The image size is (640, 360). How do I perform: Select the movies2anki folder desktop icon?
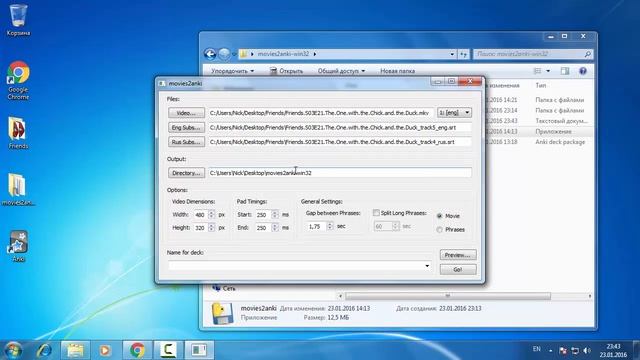click(18, 189)
